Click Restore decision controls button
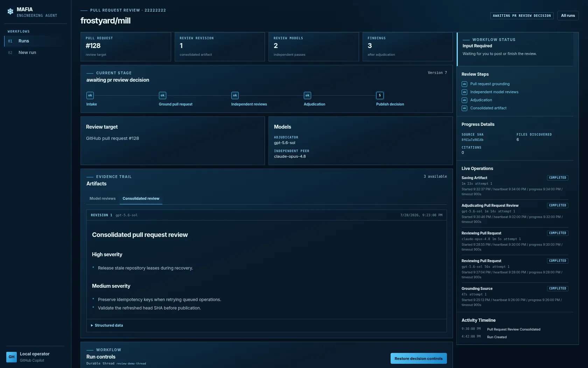The height and width of the screenshot is (368, 588). coord(419,359)
